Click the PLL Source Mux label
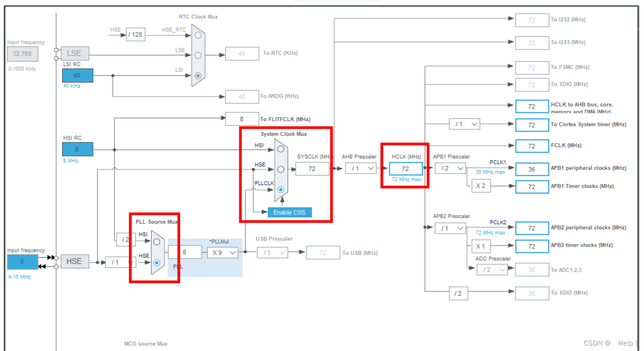Image resolution: width=644 pixels, height=351 pixels. [x=157, y=222]
